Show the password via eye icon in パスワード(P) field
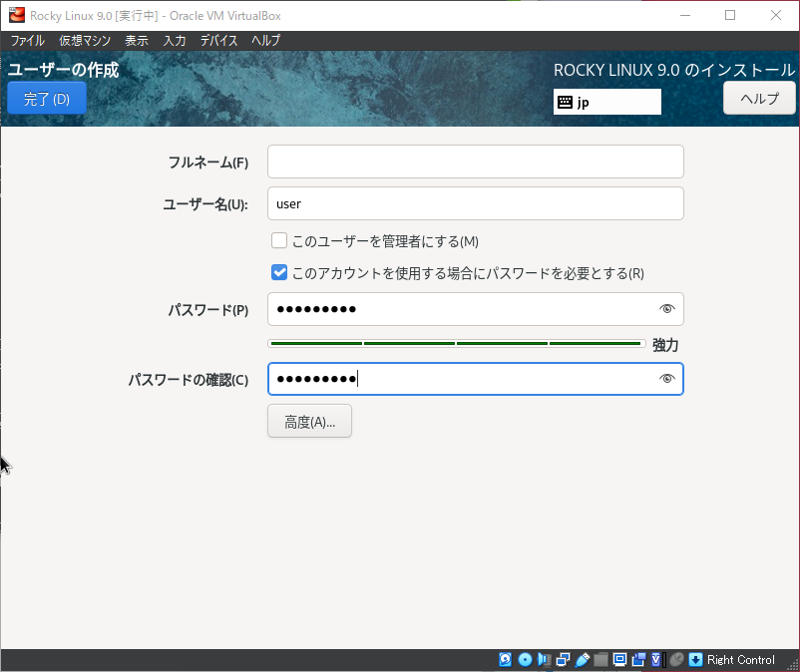Viewport: 800px width, 672px height. click(667, 309)
